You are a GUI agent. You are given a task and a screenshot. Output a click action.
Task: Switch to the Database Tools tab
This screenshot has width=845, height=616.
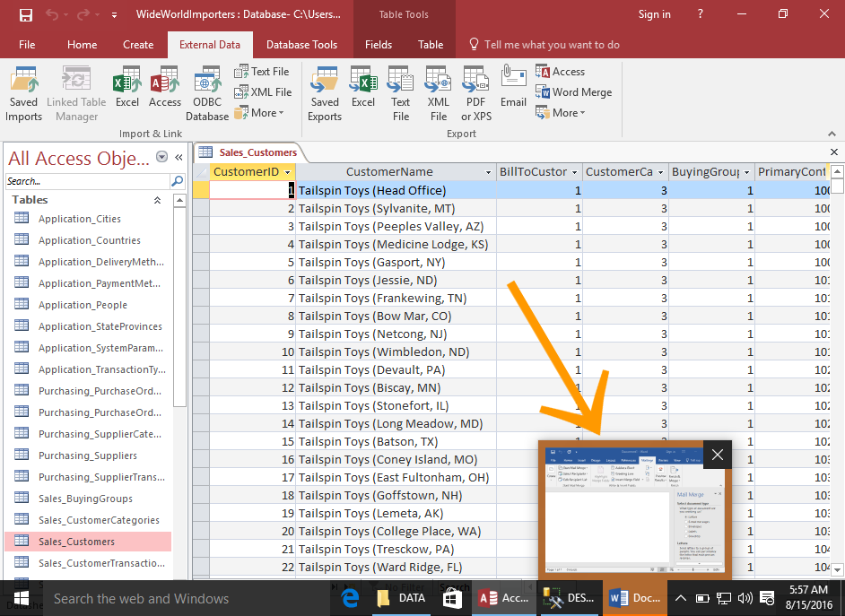301,45
